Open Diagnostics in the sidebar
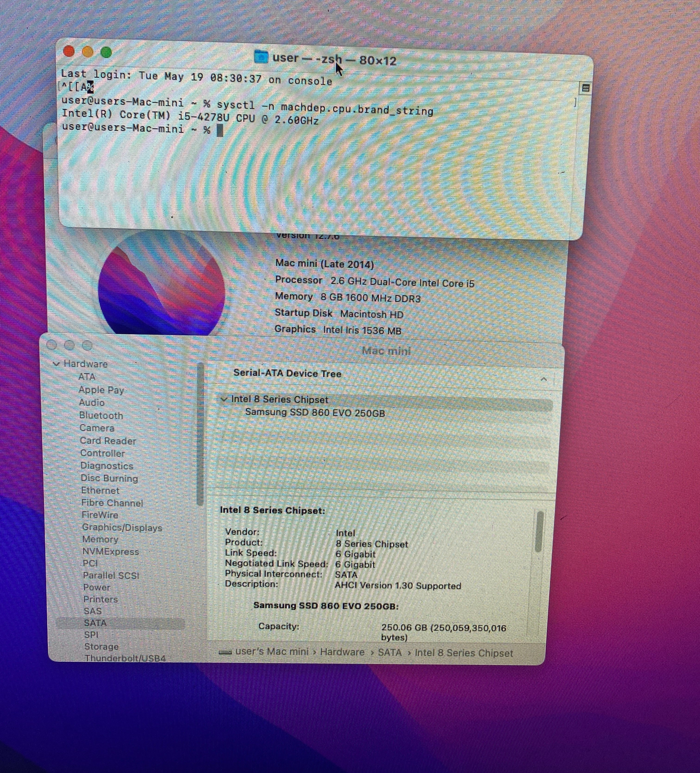 click(107, 466)
